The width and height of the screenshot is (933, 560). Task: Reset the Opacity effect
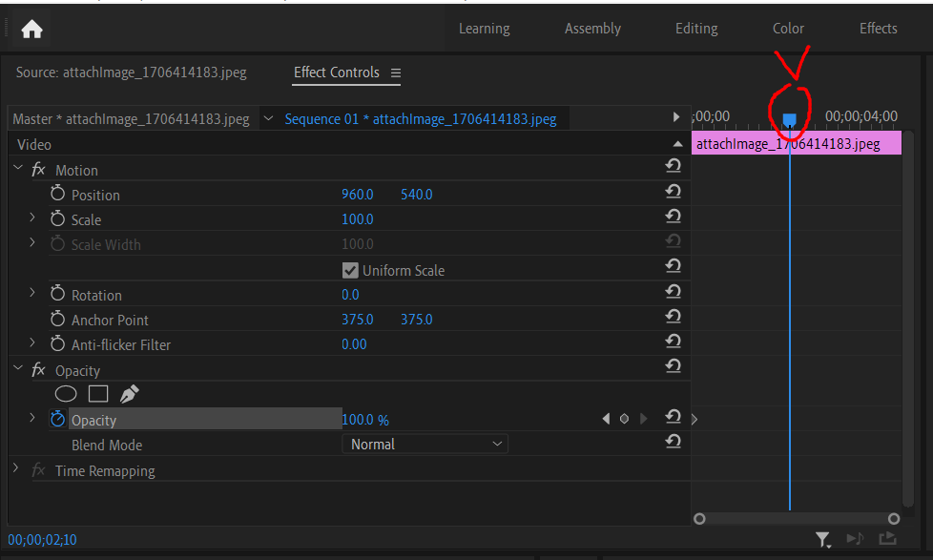coord(673,365)
